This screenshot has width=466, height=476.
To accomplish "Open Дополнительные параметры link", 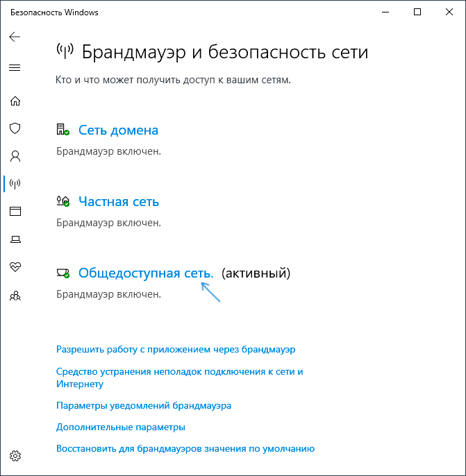I will tap(121, 427).
